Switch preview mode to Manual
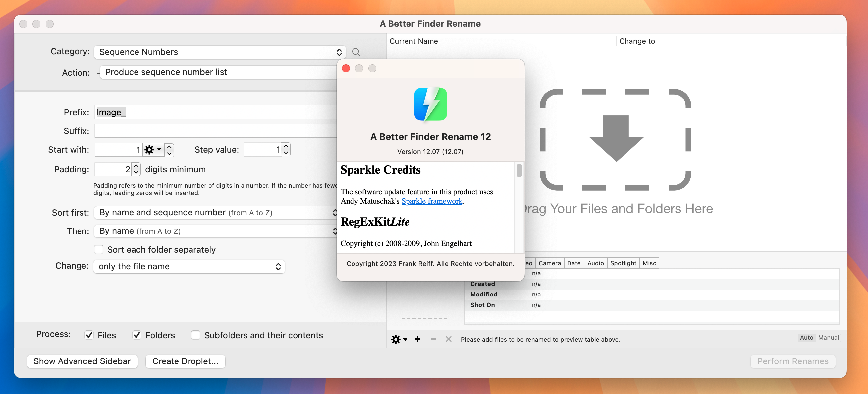The height and width of the screenshot is (394, 868). (828, 337)
